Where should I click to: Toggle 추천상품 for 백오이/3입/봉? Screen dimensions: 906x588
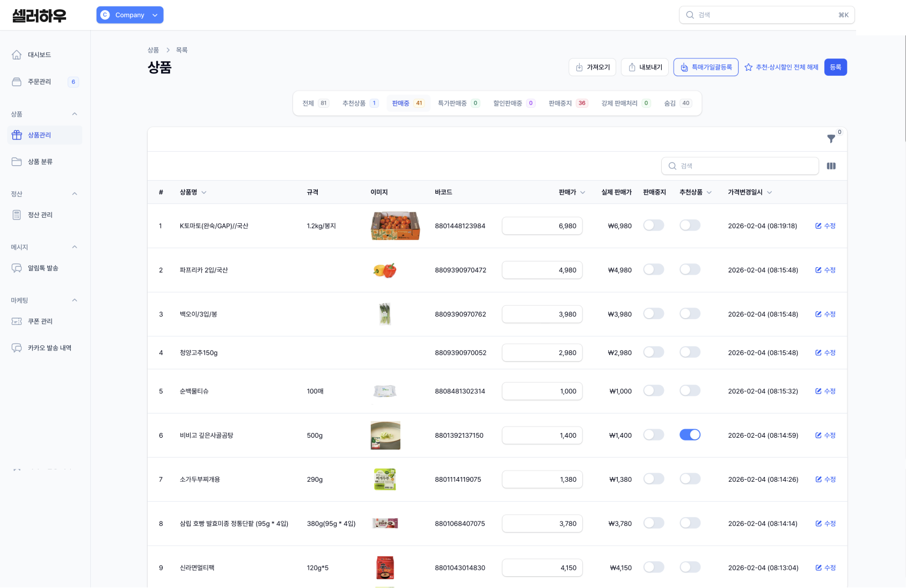(690, 314)
